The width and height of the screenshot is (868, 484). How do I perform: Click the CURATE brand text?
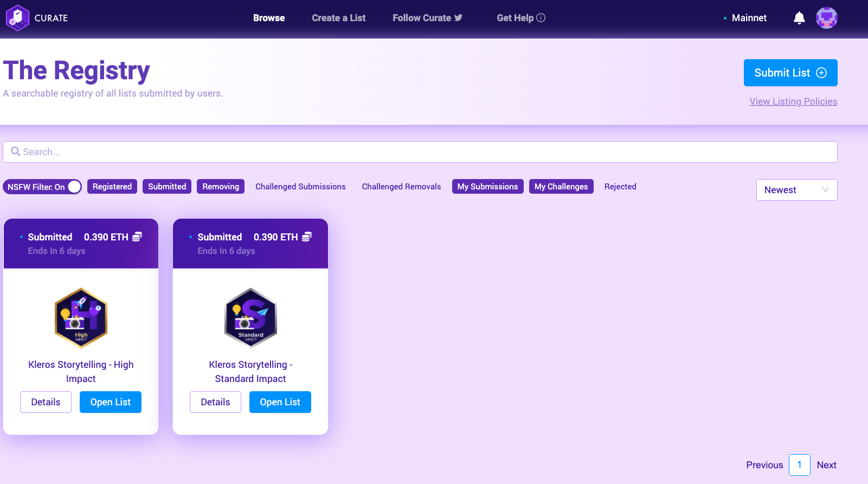click(51, 18)
